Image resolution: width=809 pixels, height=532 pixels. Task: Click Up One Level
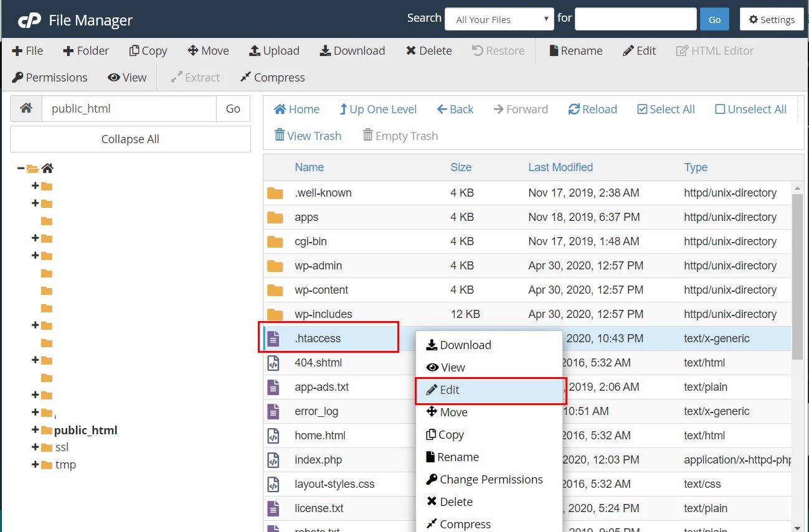(x=377, y=110)
